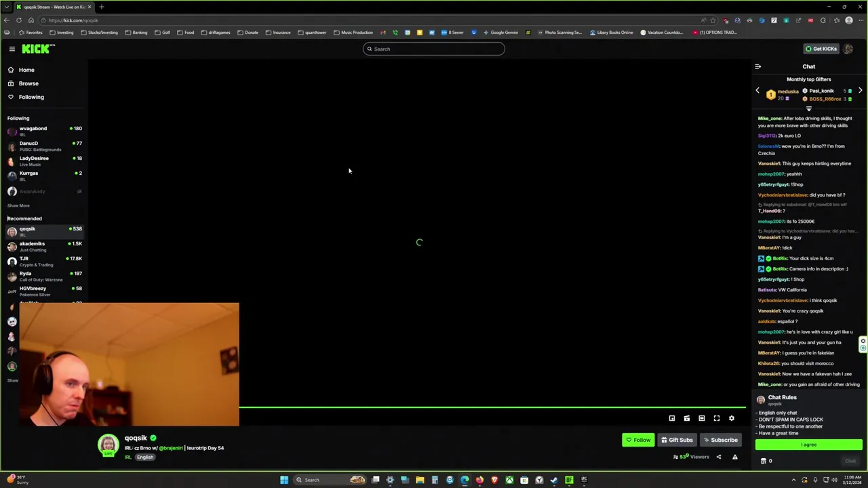Open the @brajenirl link in the title
868x488 pixels.
coord(171,448)
